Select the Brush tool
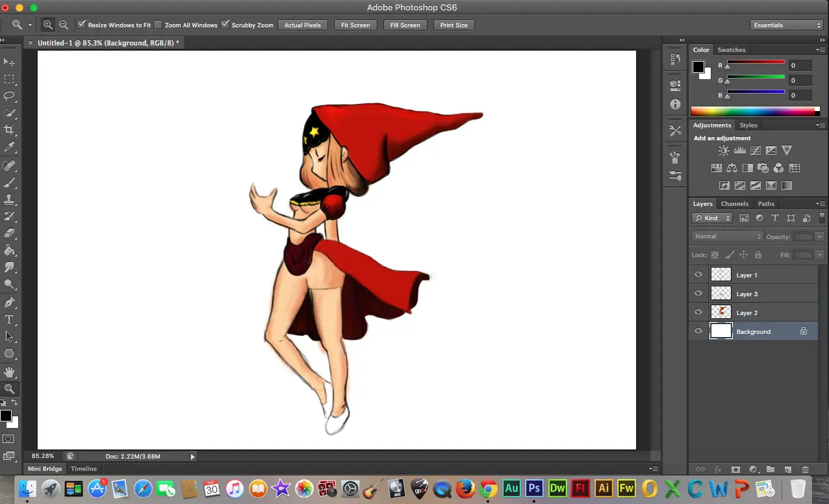Image resolution: width=829 pixels, height=504 pixels. pos(9,183)
